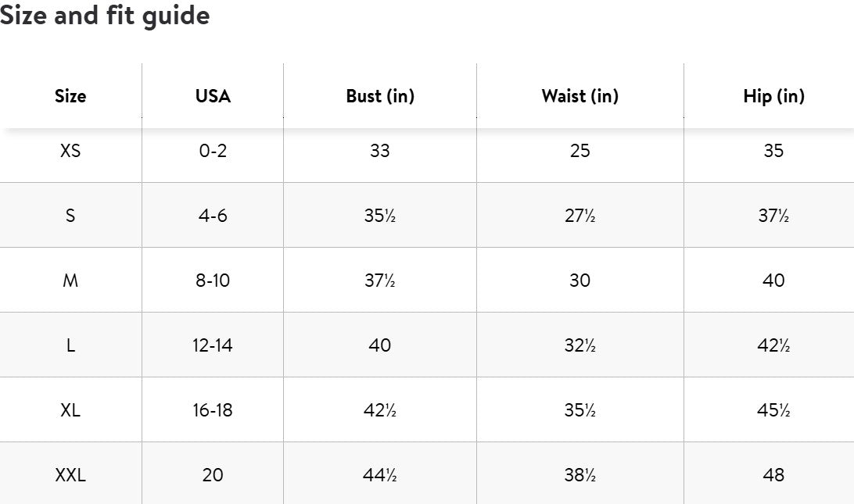Viewport: 854px width, 504px height.
Task: Select the XL size row label
Action: [x=70, y=410]
